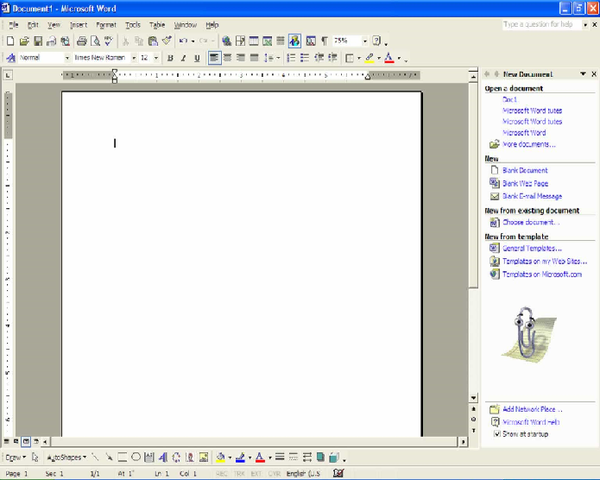Expand the Font Color dropdown arrow
This screenshot has width=600, height=480.
[x=399, y=58]
